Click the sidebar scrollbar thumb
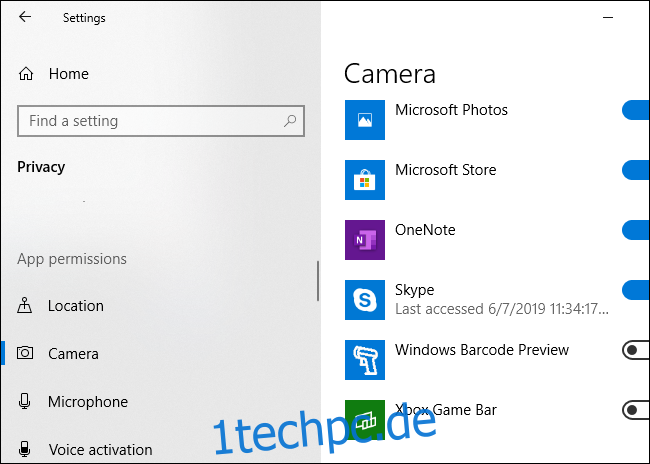The height and width of the screenshot is (464, 650). click(318, 281)
